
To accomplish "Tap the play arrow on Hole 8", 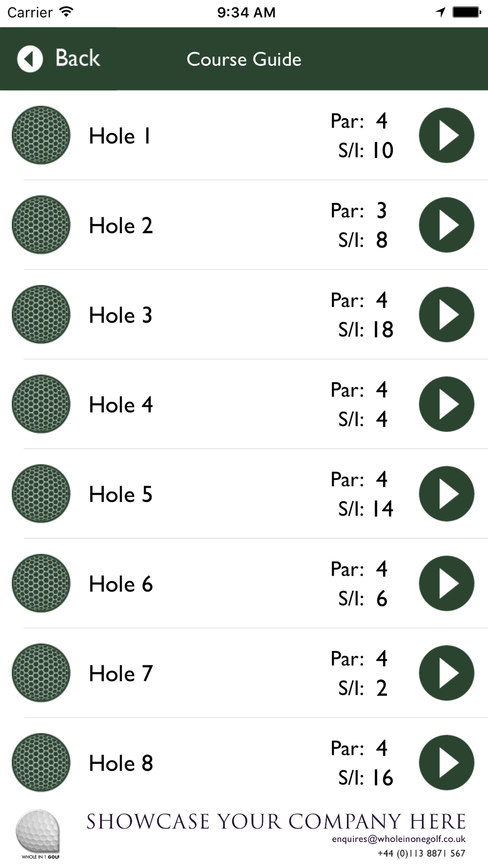I will [x=447, y=763].
